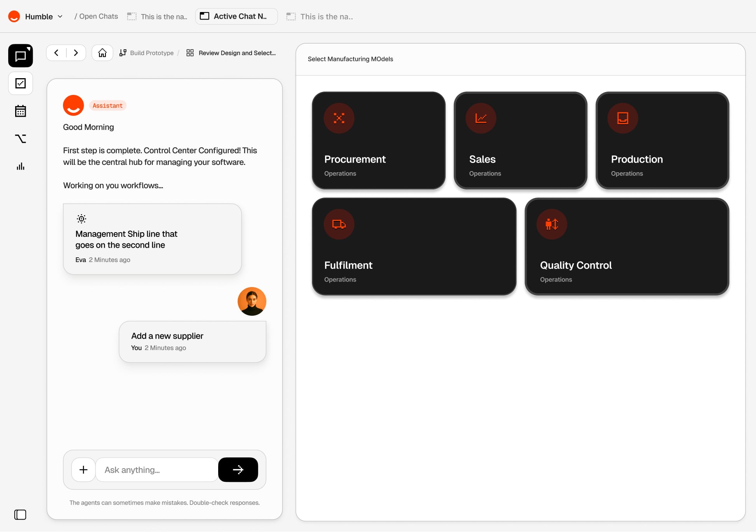The width and height of the screenshot is (756, 532).
Task: Click the workflow option-key sidebar icon
Action: [x=20, y=139]
